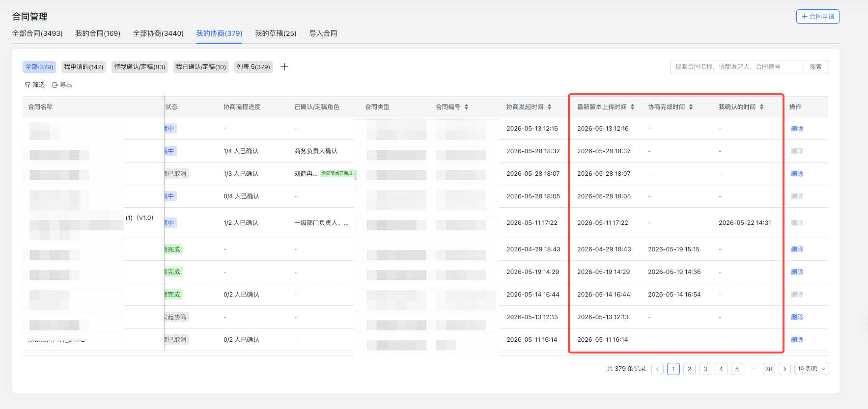Screen dimensions: 868x409
Task: Go to page 5
Action: pyautogui.click(x=737, y=369)
